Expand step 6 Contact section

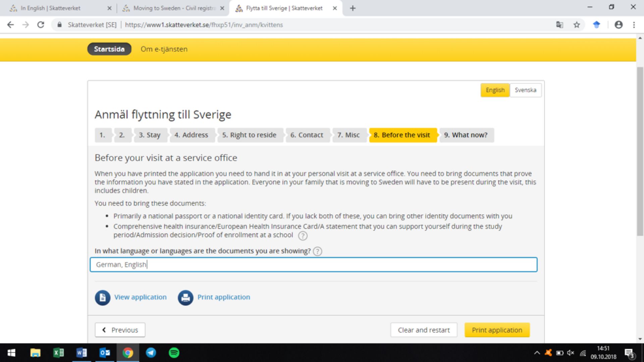point(307,135)
